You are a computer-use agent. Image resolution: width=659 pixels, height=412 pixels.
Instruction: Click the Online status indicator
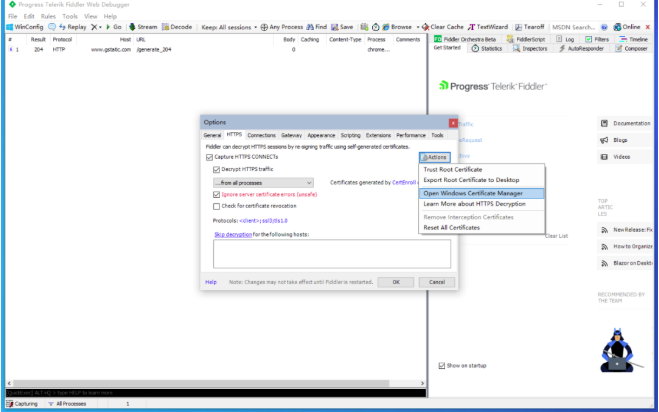coord(627,27)
